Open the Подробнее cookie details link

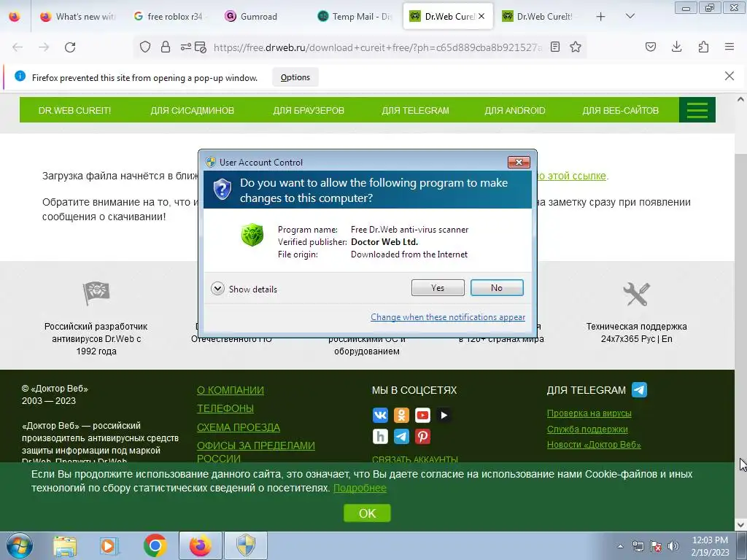click(x=360, y=488)
